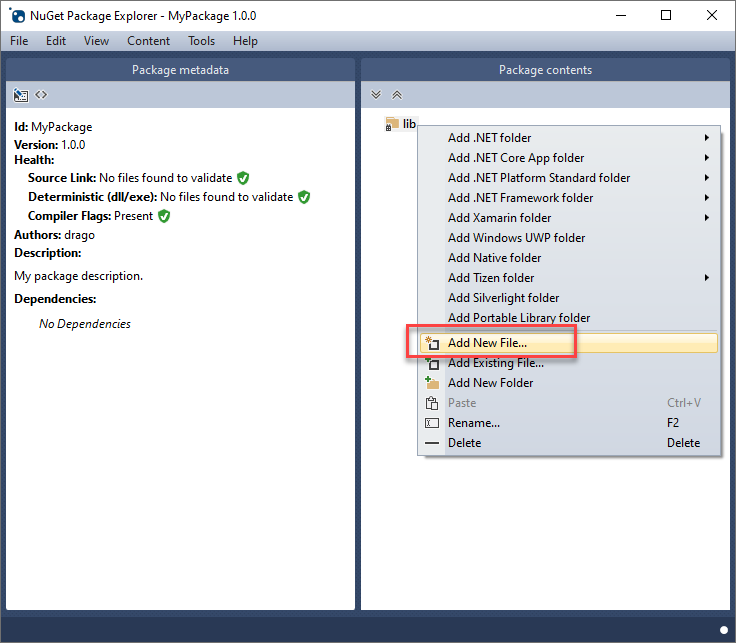736x643 pixels.
Task: Click the Deterministic green shield icon
Action: click(x=304, y=197)
